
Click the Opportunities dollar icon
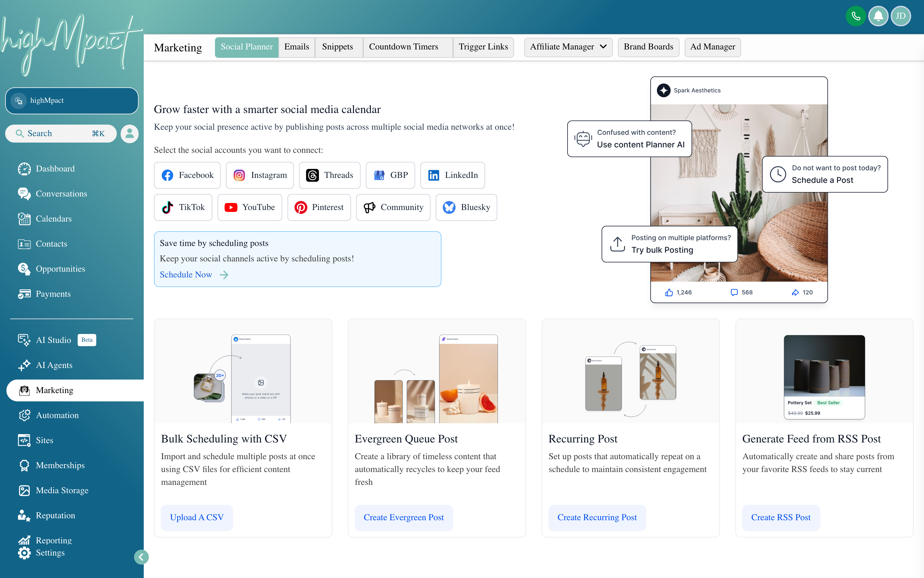pos(24,269)
